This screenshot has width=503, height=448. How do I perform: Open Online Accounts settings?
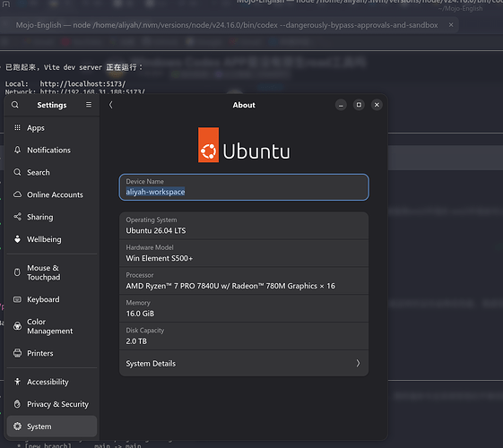(52, 194)
